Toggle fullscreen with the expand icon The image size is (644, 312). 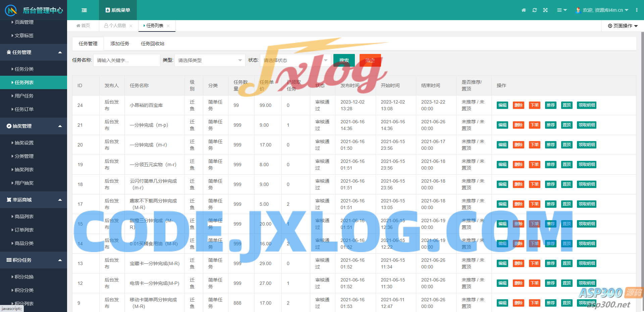(545, 10)
